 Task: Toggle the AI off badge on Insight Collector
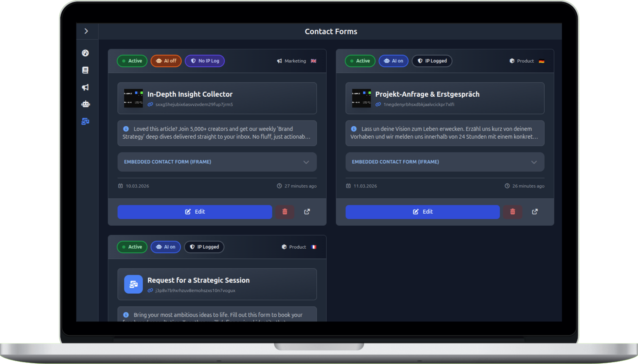click(x=166, y=61)
